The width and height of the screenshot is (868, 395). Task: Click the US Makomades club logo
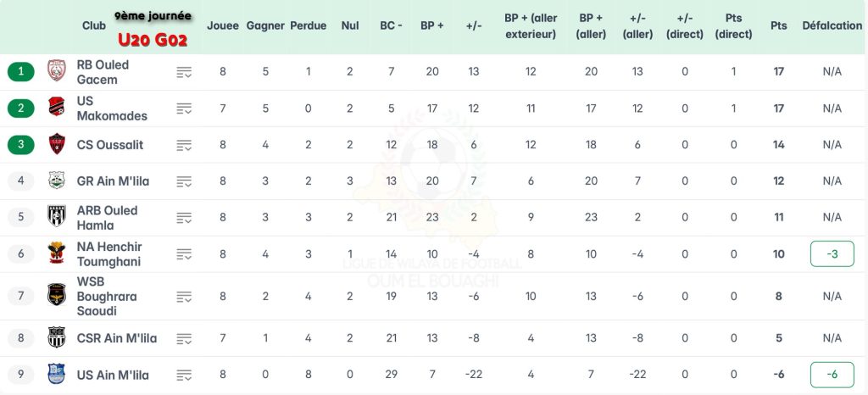click(57, 108)
